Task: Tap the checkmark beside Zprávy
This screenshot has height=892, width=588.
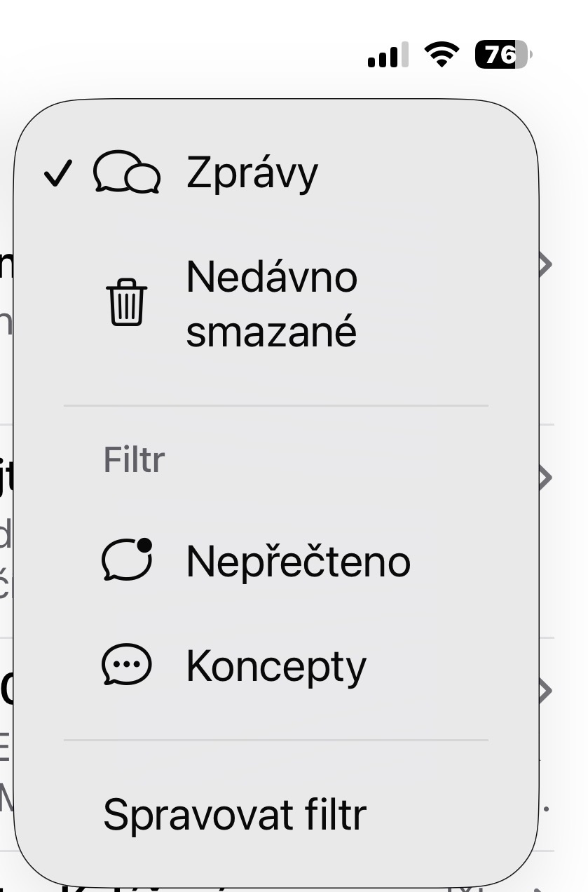Action: 57,174
